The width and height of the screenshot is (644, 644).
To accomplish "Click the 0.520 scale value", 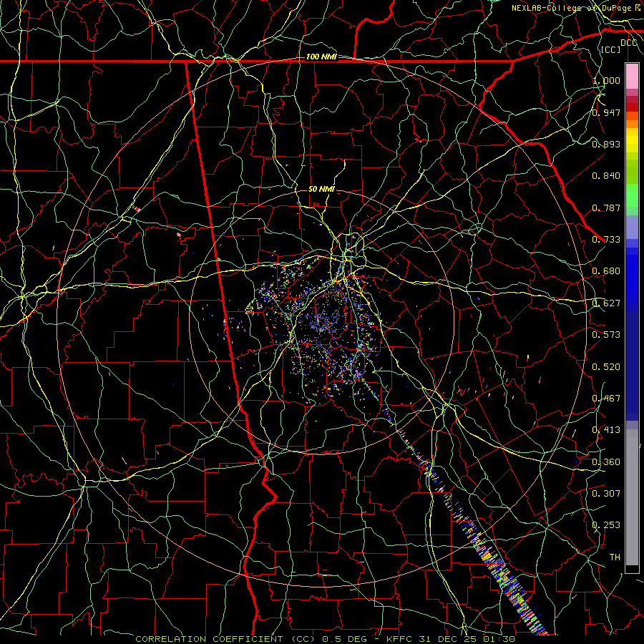I will pos(606,367).
